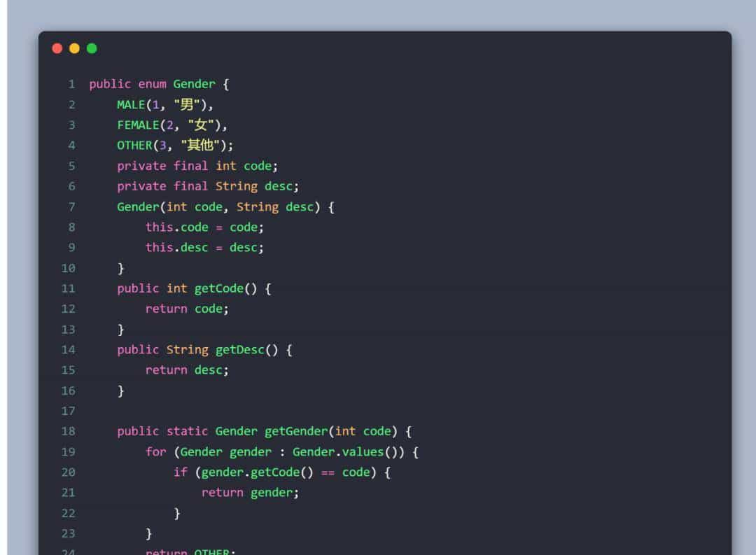Screen dimensions: 756x555
Task: Click the green maximize dot
Action: tap(92, 48)
